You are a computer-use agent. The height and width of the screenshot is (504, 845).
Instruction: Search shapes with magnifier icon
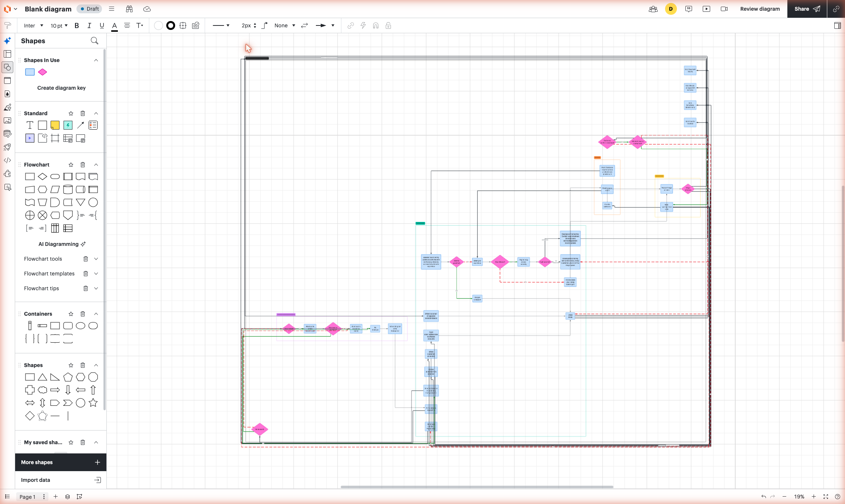tap(95, 41)
